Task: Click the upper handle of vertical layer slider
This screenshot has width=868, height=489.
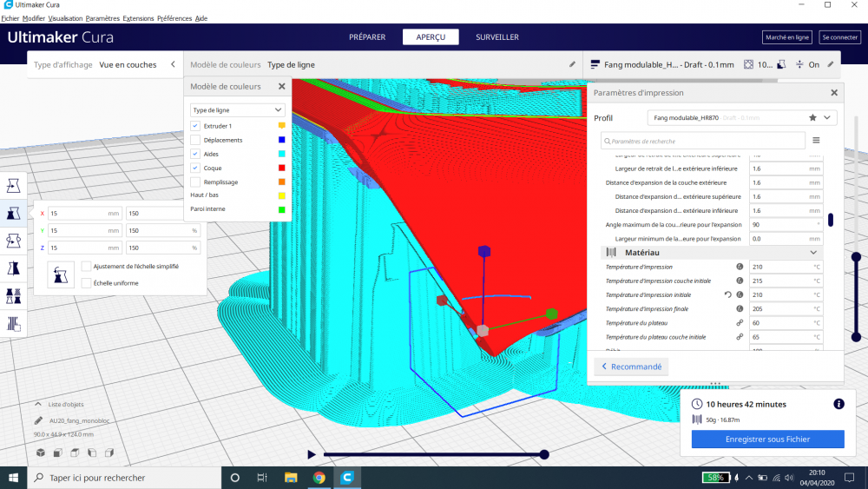Action: pyautogui.click(x=856, y=256)
